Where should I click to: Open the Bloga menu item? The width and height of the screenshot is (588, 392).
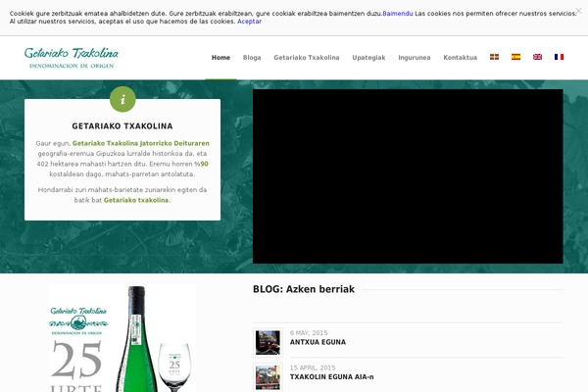click(252, 58)
